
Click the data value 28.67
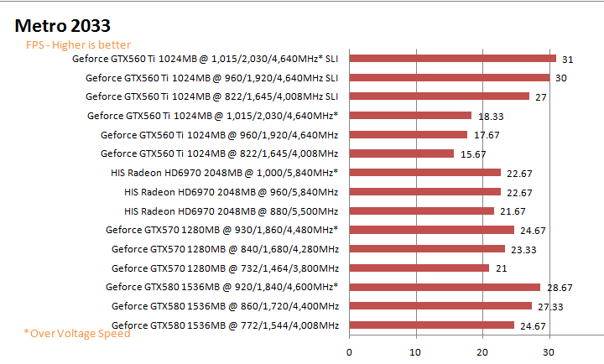tap(560, 288)
